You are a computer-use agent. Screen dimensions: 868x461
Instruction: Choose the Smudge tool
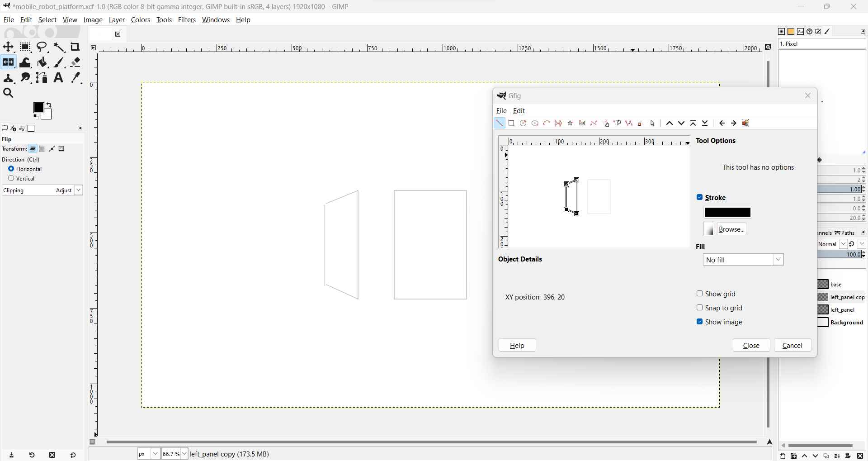coord(25,78)
